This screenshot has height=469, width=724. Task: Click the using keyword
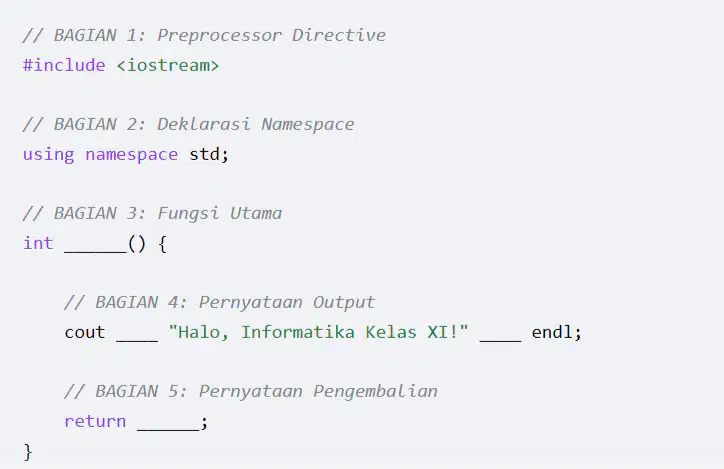click(x=48, y=155)
